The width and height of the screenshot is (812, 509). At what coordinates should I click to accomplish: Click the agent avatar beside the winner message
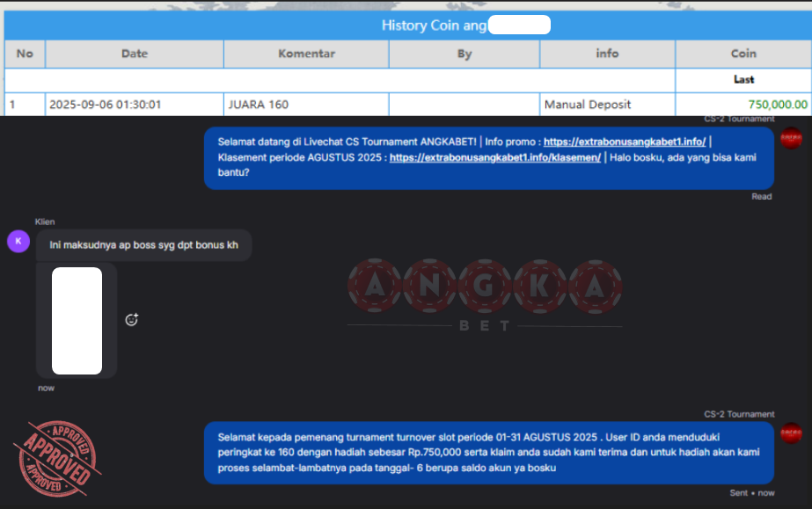791,433
